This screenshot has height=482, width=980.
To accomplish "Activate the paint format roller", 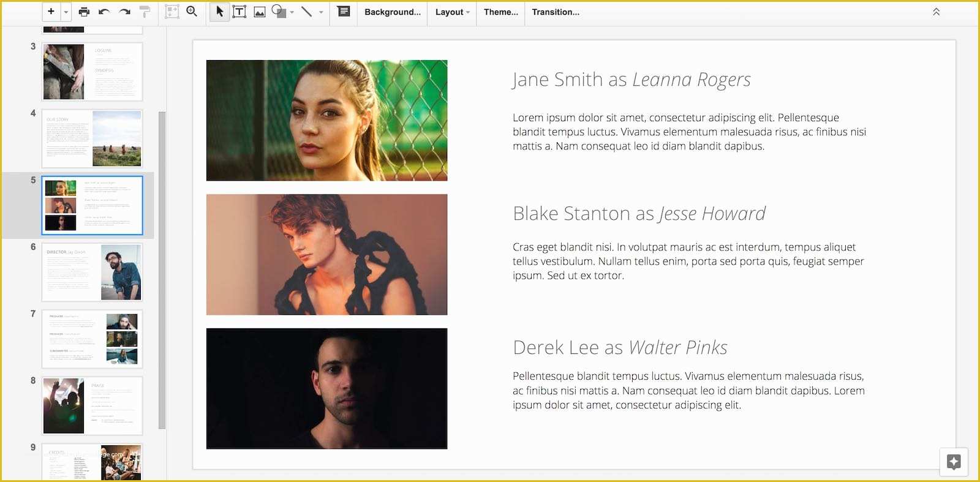I will click(x=145, y=12).
